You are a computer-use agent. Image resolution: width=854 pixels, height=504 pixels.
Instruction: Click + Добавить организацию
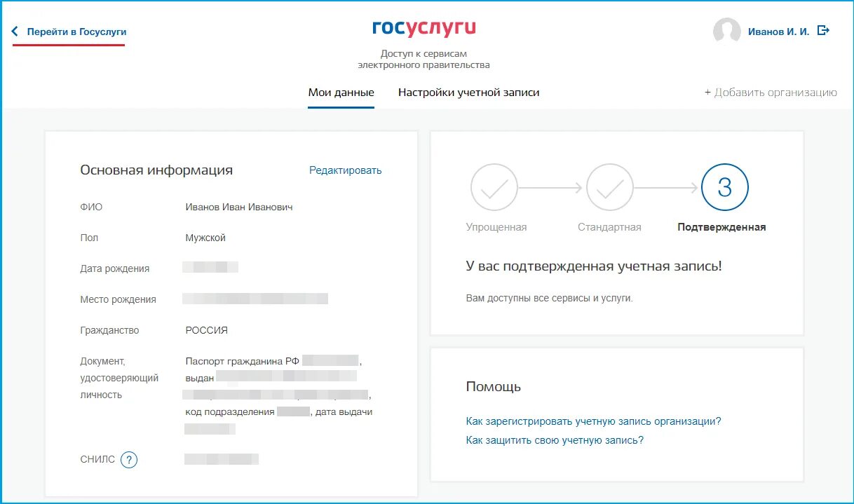[771, 93]
